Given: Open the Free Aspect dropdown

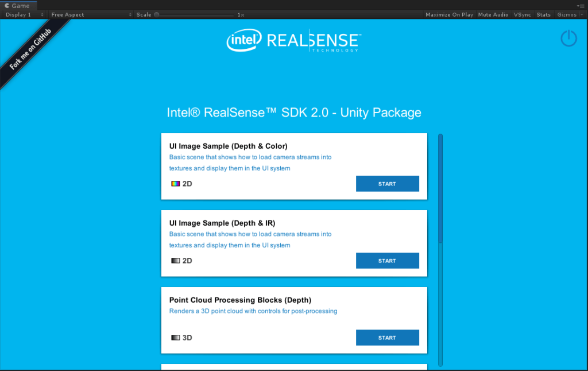Looking at the screenshot, I should pyautogui.click(x=91, y=14).
